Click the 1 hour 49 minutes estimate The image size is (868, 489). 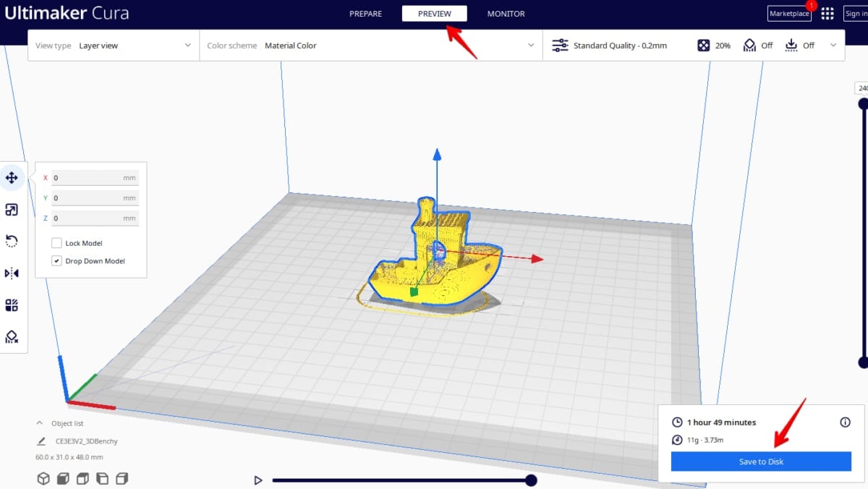point(721,422)
